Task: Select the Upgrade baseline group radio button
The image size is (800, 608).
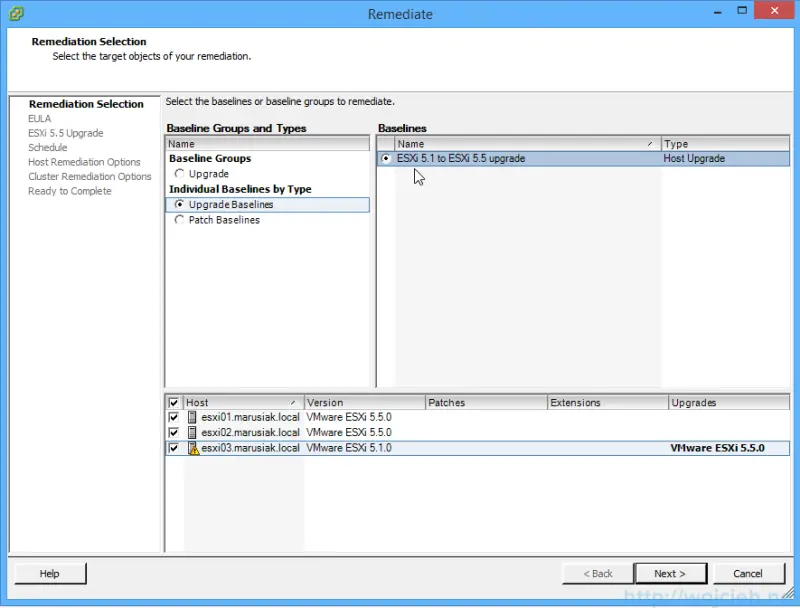Action: point(179,173)
